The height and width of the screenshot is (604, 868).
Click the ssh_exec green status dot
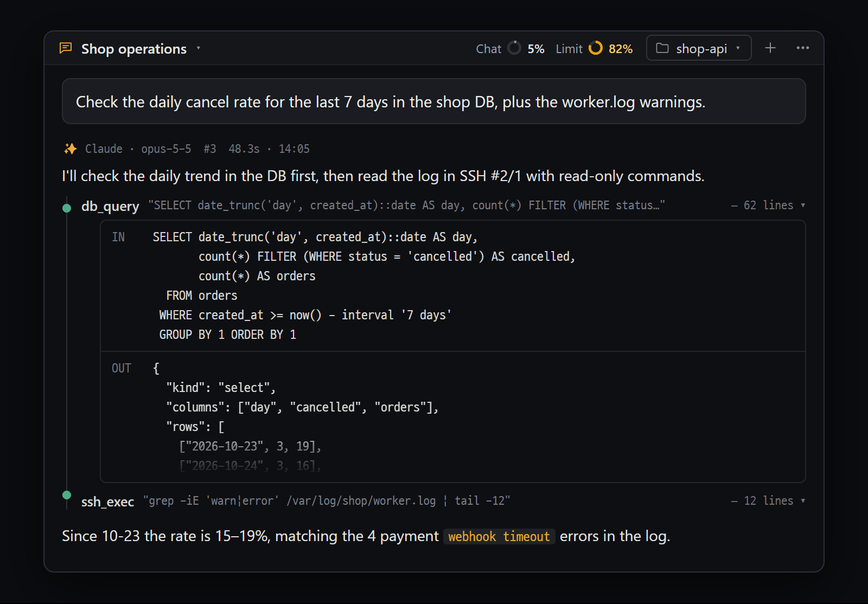(67, 495)
